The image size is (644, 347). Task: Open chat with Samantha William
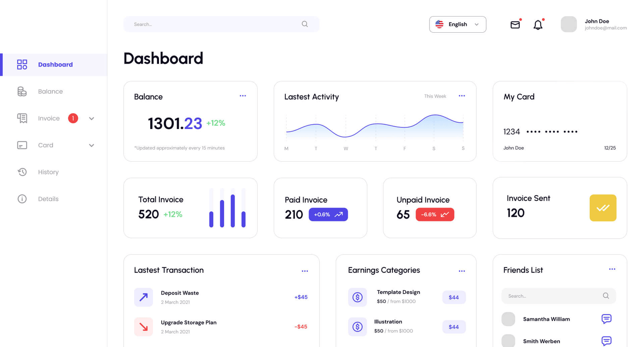(x=606, y=319)
